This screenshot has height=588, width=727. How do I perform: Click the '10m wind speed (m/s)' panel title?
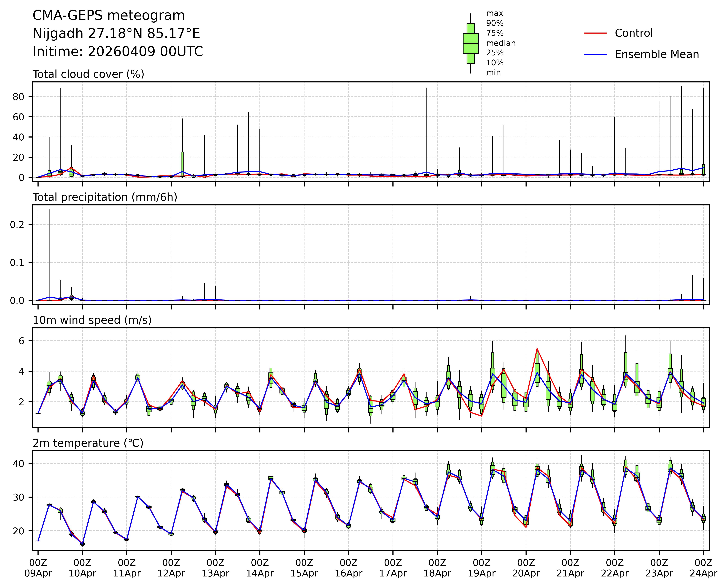point(92,320)
